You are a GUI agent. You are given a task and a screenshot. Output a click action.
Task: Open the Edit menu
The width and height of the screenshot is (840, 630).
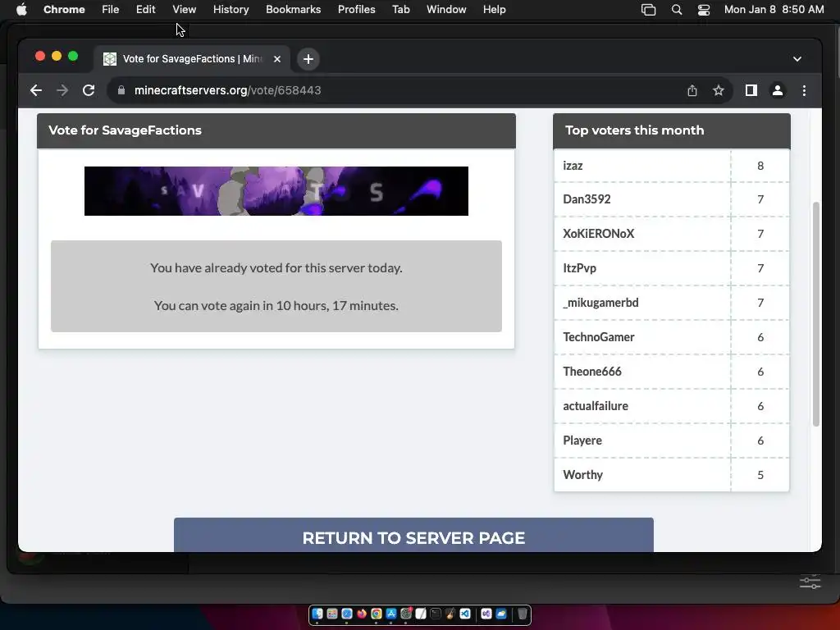click(x=145, y=9)
